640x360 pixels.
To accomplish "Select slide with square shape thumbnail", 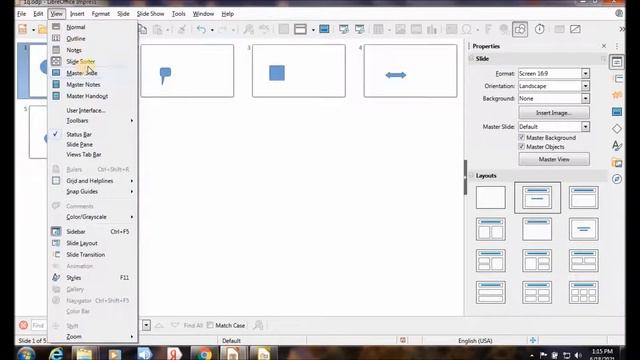I will click(x=299, y=71).
